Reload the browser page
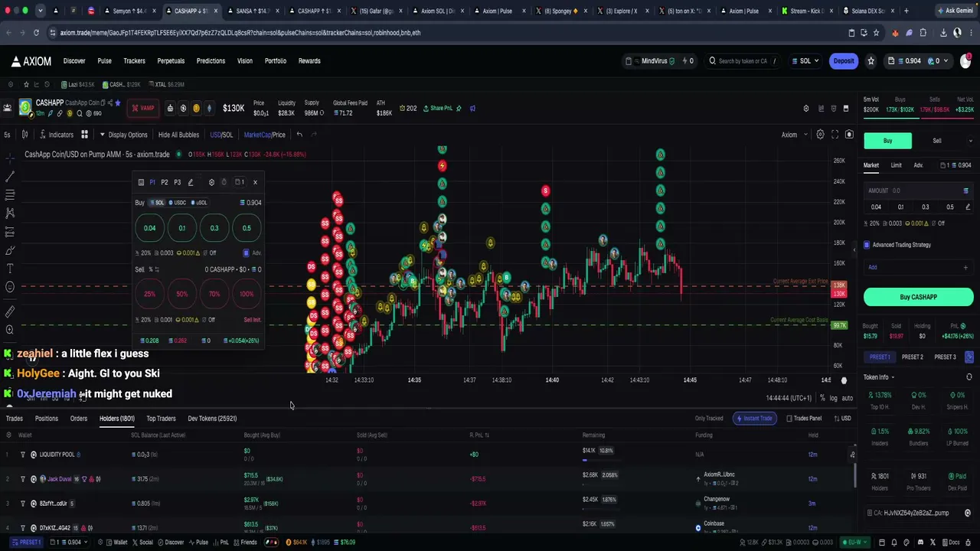 click(x=36, y=33)
